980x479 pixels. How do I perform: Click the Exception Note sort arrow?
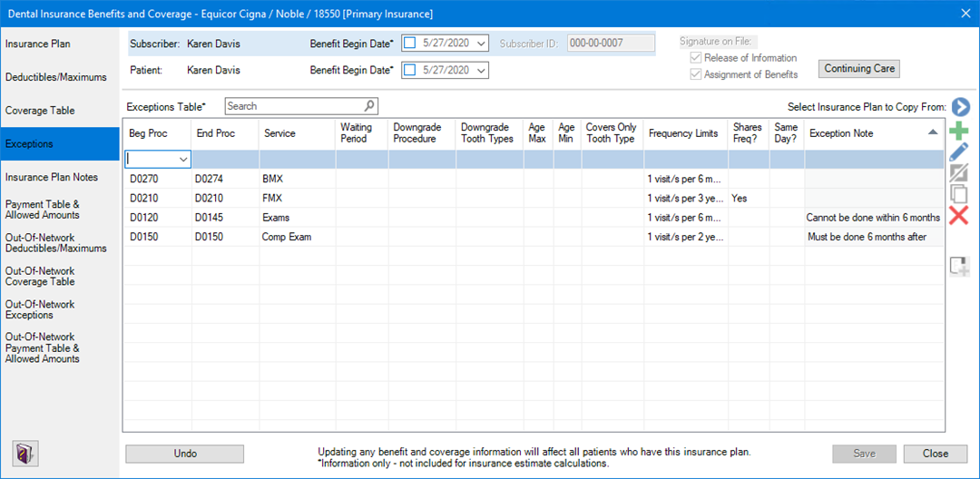933,132
